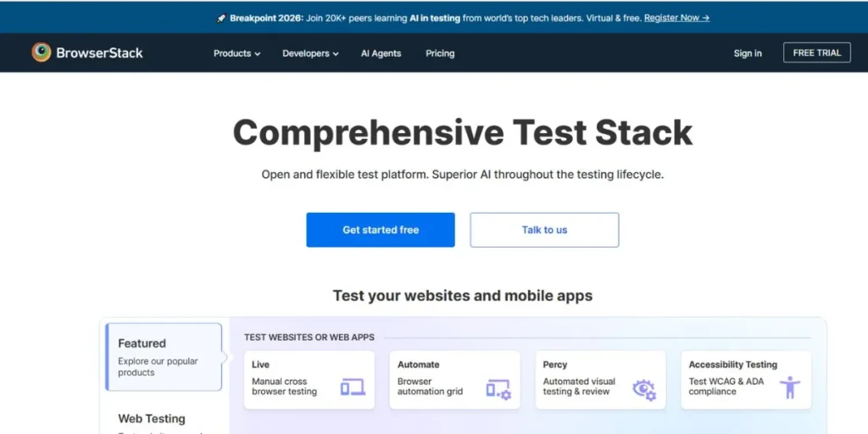
Task: Click the Accessibility Testing person icon
Action: click(x=790, y=387)
